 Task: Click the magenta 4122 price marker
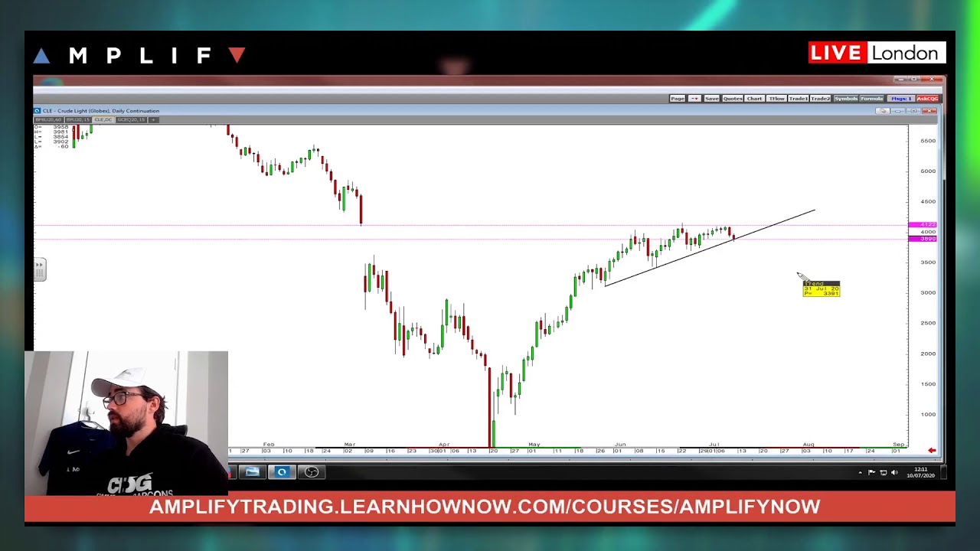point(923,225)
